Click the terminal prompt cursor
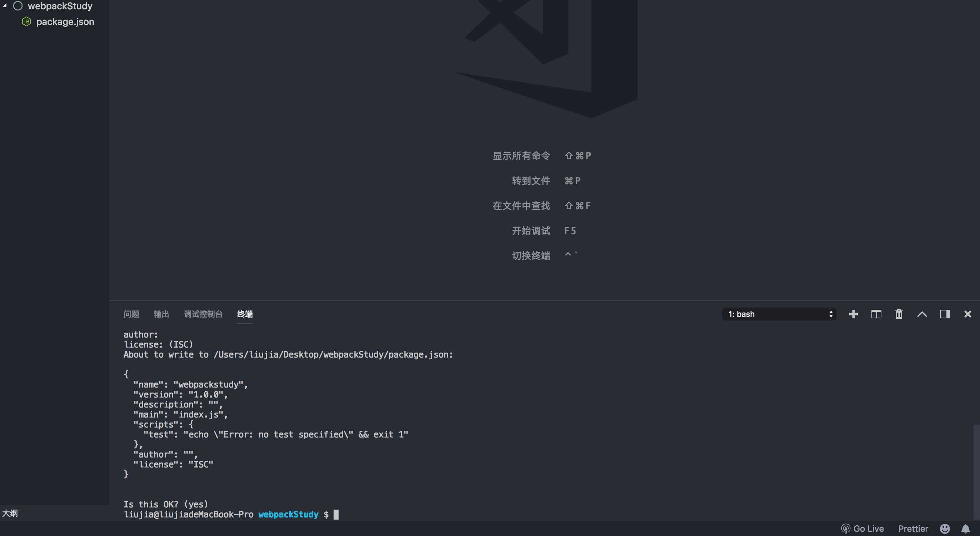 [x=336, y=514]
